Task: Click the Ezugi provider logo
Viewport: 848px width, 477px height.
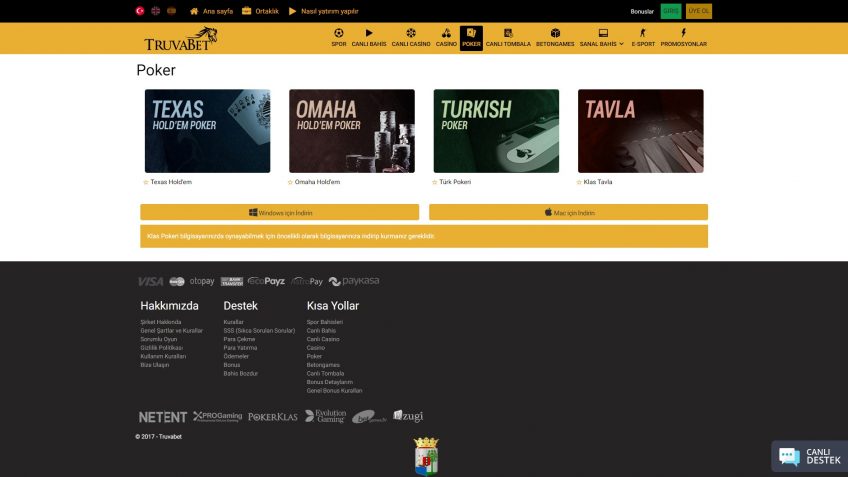Action: [408, 416]
